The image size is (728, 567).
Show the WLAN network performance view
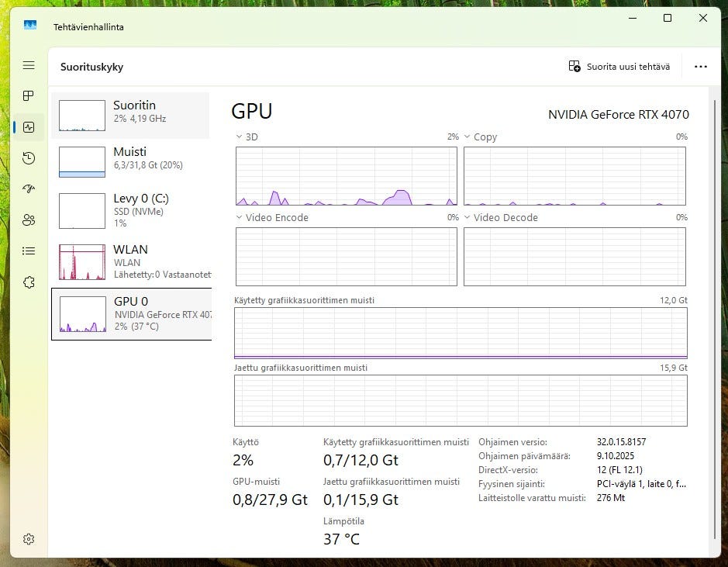[130, 261]
